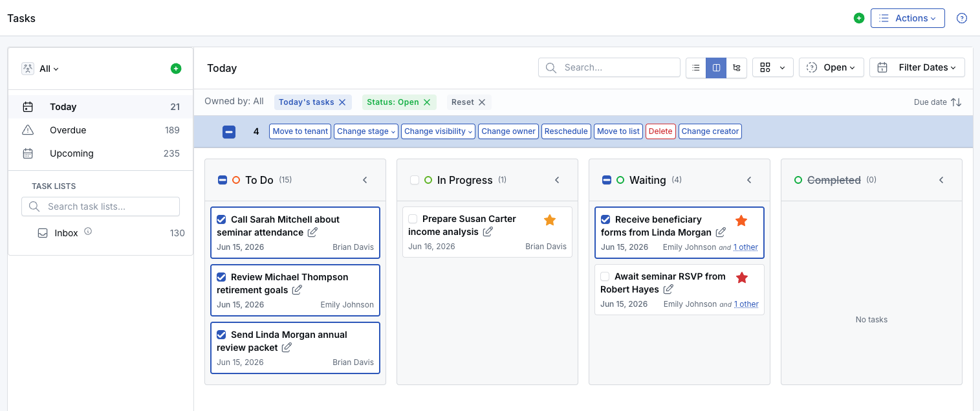This screenshot has height=411, width=980.
Task: Click star on Await seminar RSVP task
Action: click(x=742, y=278)
